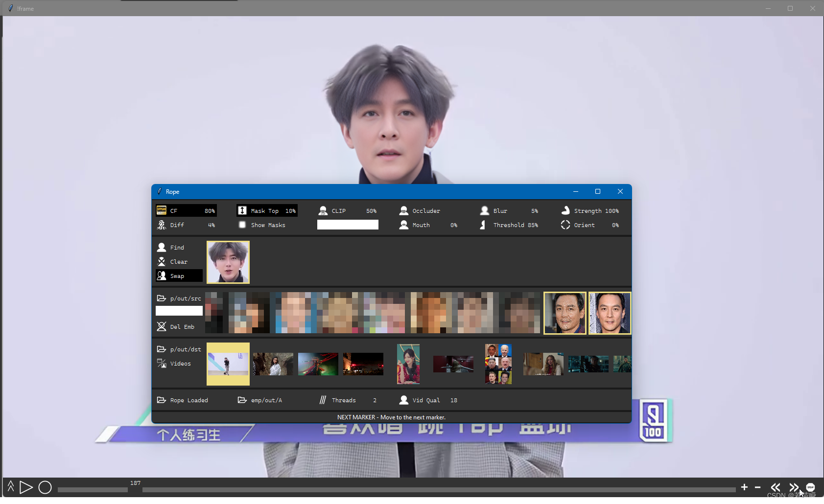Play the video in the frame window
Screen dimensions: 824x504
(x=26, y=487)
